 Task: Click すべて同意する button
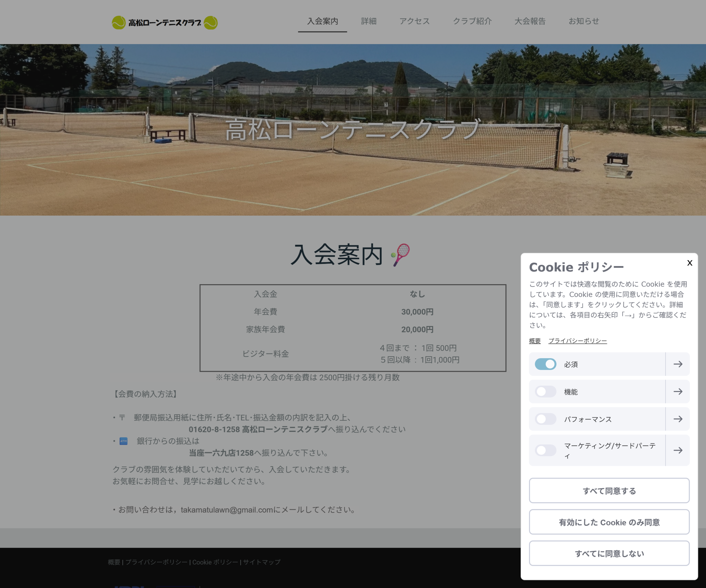coord(609,491)
